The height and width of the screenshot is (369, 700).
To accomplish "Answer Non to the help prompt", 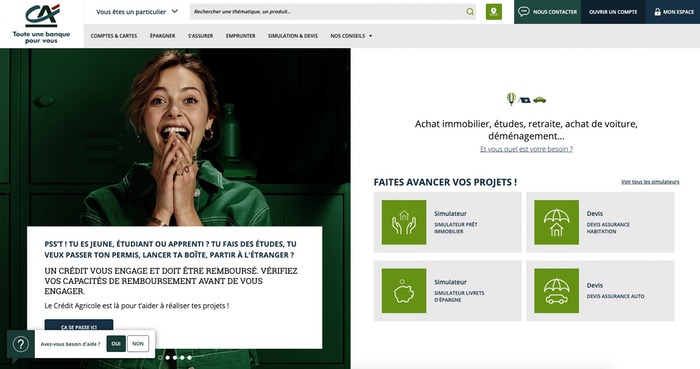I will [x=138, y=344].
